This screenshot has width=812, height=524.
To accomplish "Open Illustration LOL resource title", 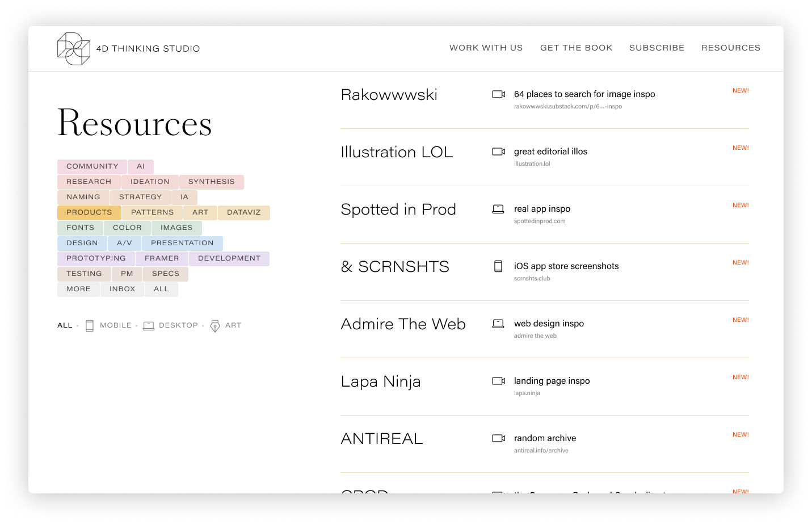I will tap(397, 152).
